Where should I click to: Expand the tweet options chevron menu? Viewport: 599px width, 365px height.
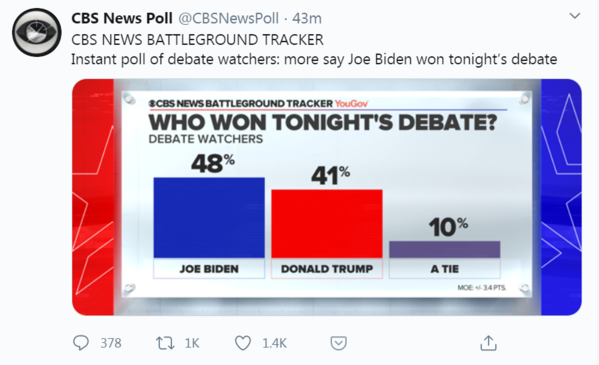coord(575,16)
